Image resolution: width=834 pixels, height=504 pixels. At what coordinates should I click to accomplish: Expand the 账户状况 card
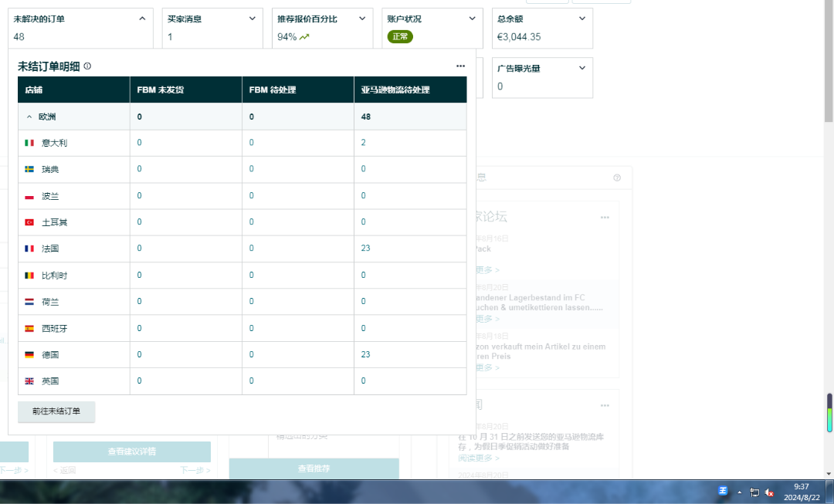tap(473, 19)
